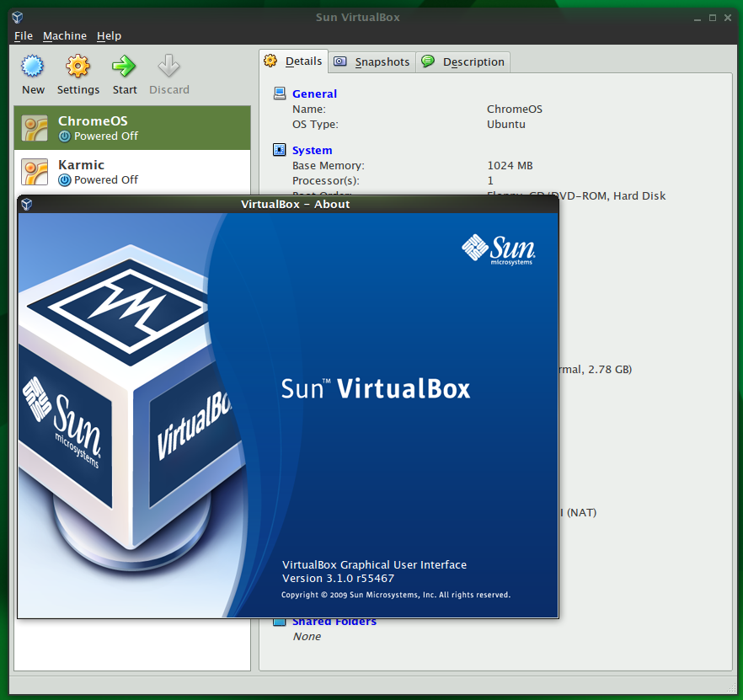The image size is (743, 700).
Task: Click the Start toolbar label
Action: click(125, 89)
